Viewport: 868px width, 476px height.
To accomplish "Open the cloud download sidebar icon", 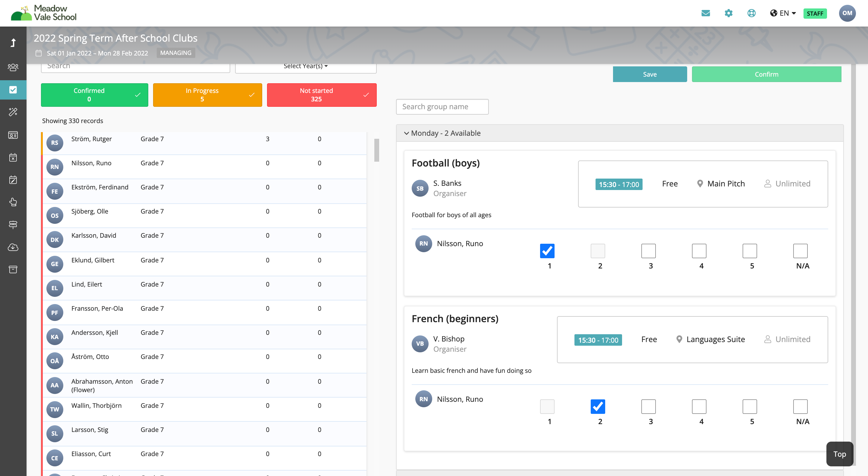I will pyautogui.click(x=13, y=247).
